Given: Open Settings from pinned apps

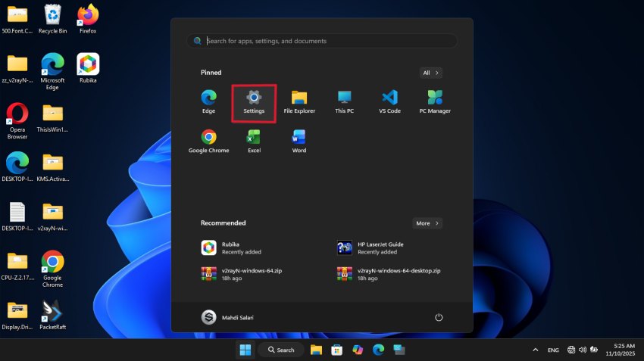Looking at the screenshot, I should coord(254,103).
